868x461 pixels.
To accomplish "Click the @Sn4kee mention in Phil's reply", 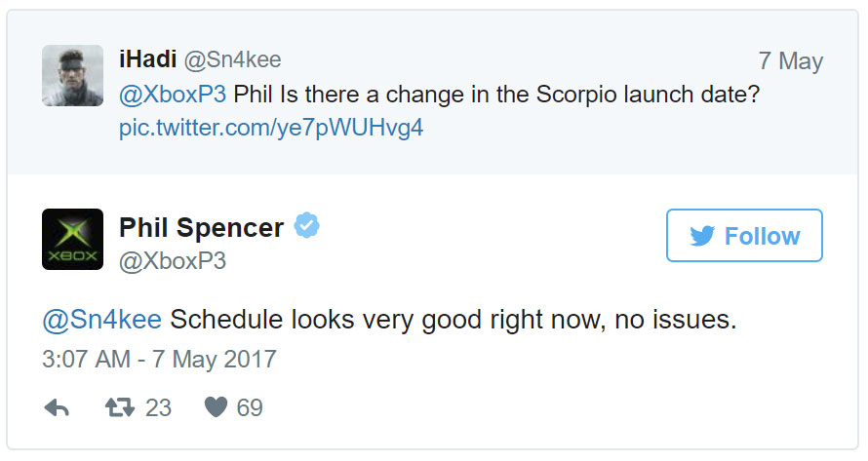I will 102,320.
